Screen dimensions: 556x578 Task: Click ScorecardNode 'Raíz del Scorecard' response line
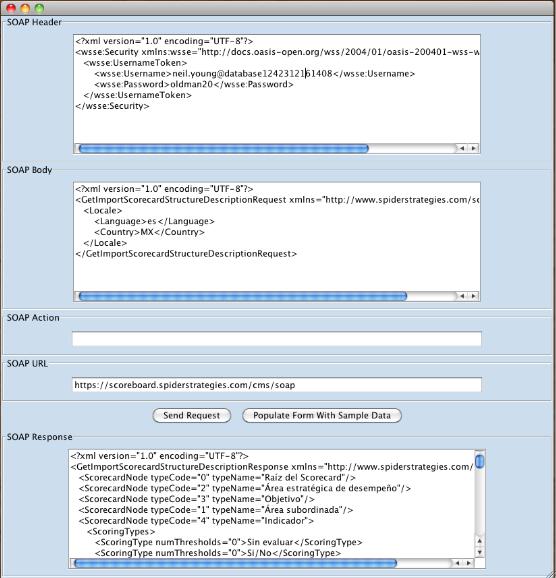217,478
